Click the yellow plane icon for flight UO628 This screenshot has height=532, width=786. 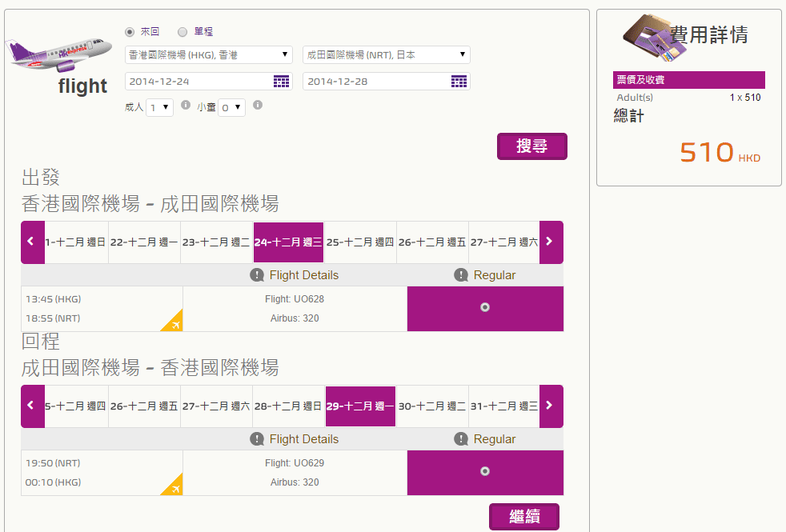pyautogui.click(x=171, y=321)
